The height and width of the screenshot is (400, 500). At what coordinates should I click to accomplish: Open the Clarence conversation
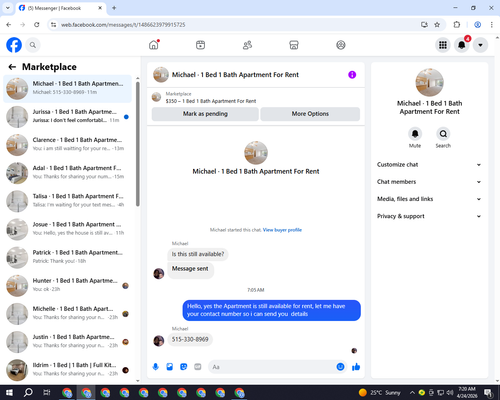click(67, 145)
